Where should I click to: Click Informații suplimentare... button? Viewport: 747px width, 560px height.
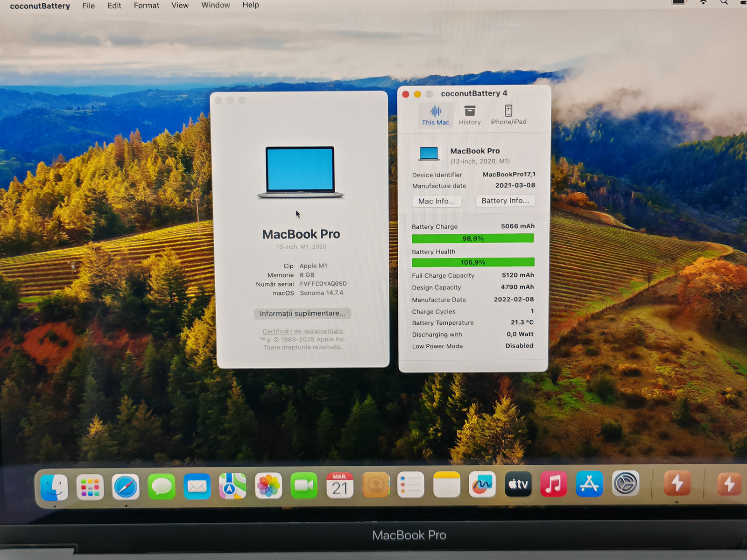(x=302, y=313)
